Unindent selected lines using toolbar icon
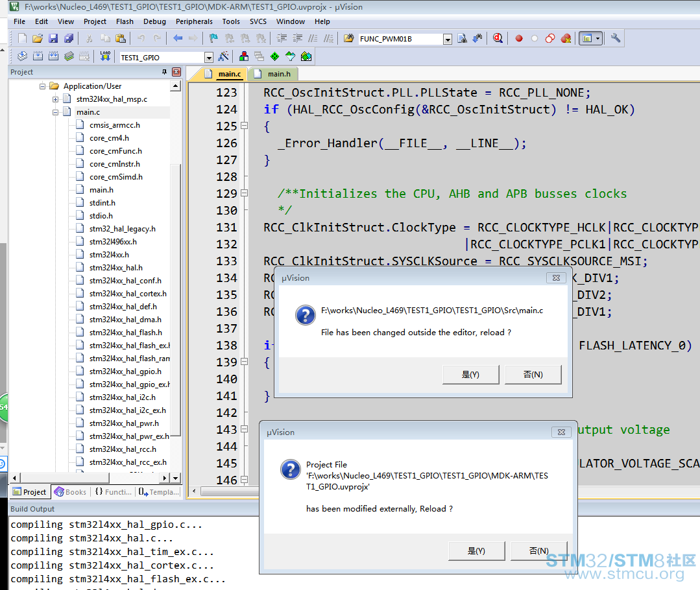 pos(297,38)
